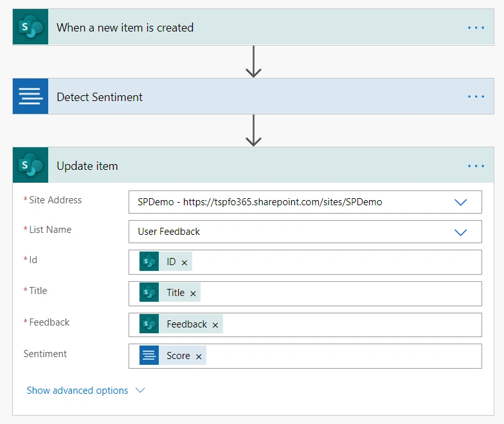Expand the Detect Sentiment action card

[253, 97]
